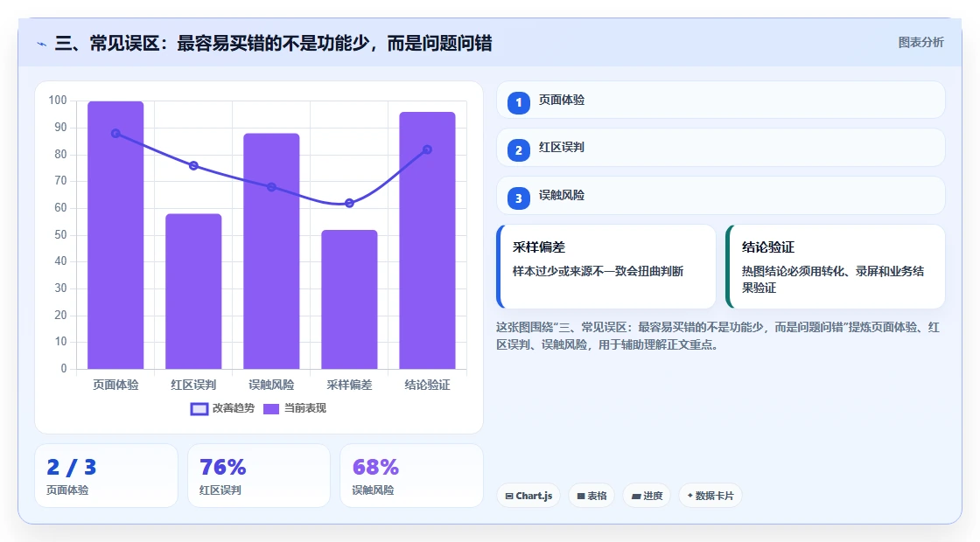Click the text 热图结论必须用转化、录屏和业务结果验证
The height and width of the screenshot is (542, 980).
pyautogui.click(x=832, y=280)
